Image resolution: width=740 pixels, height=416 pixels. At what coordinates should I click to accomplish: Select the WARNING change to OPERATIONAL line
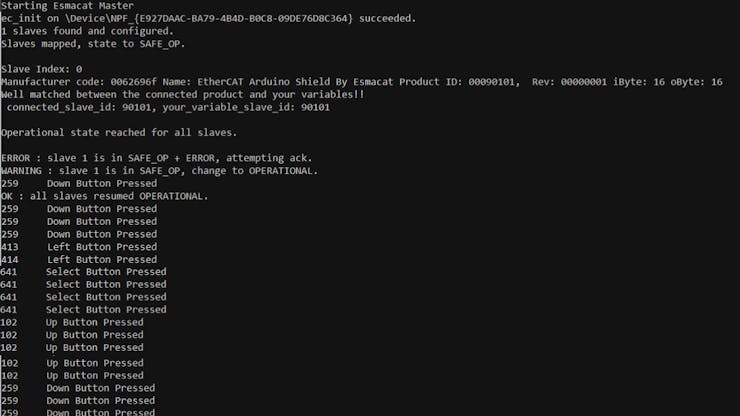click(160, 171)
